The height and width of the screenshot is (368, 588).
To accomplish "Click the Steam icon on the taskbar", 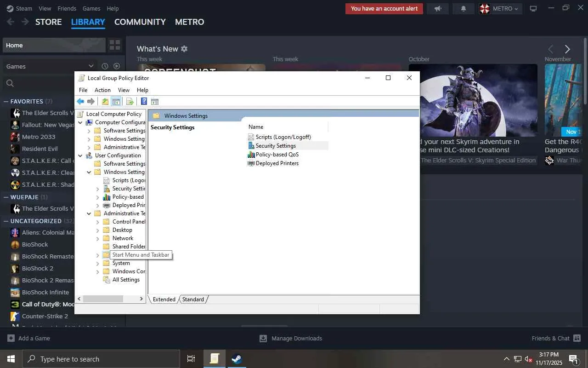I will [x=237, y=359].
